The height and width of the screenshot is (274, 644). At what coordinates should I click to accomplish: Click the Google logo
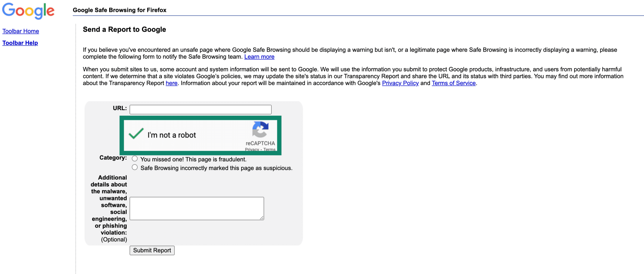[x=28, y=11]
